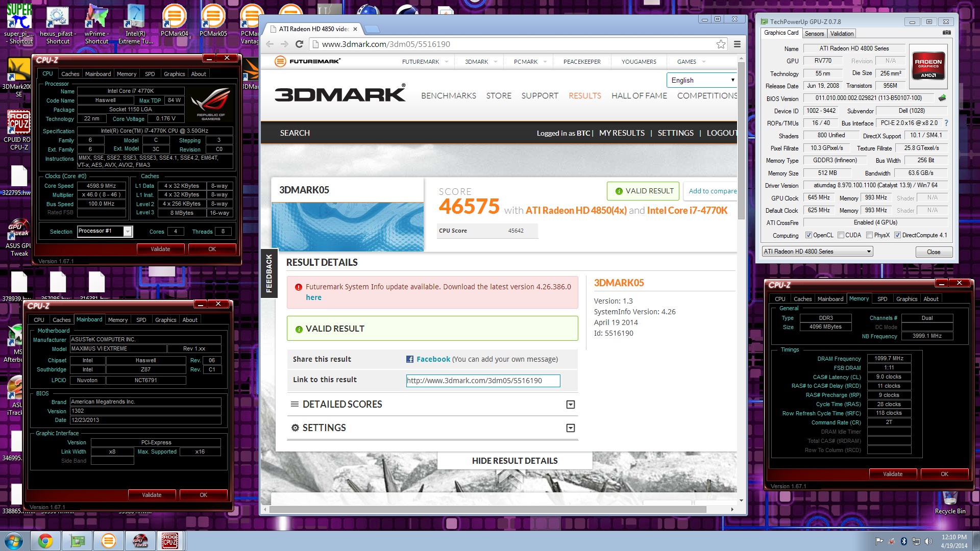Click the Facebook share icon
The image size is (980, 551).
click(410, 359)
